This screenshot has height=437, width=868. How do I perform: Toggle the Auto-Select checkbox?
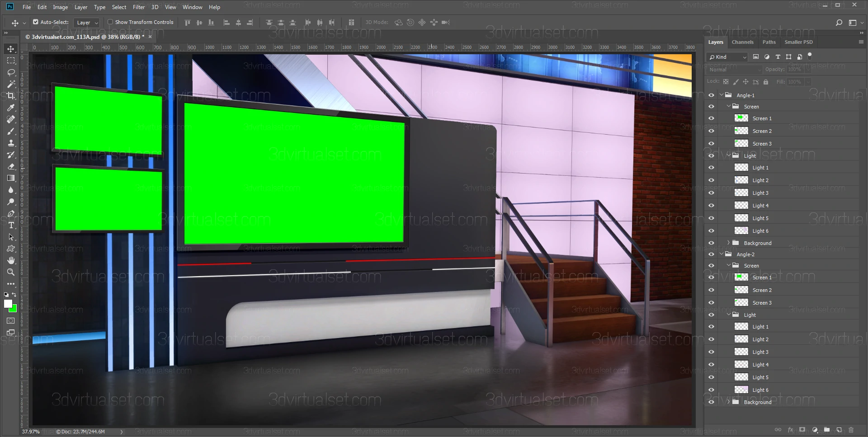pyautogui.click(x=36, y=22)
